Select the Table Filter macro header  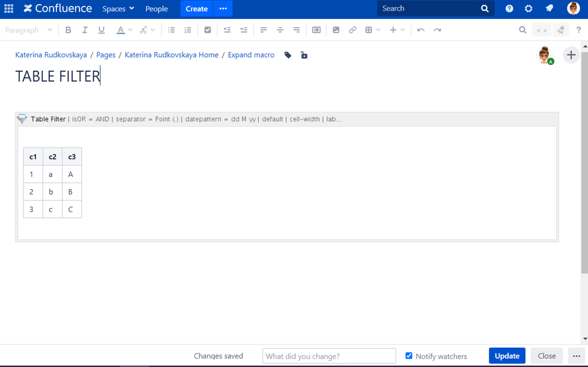(x=287, y=119)
